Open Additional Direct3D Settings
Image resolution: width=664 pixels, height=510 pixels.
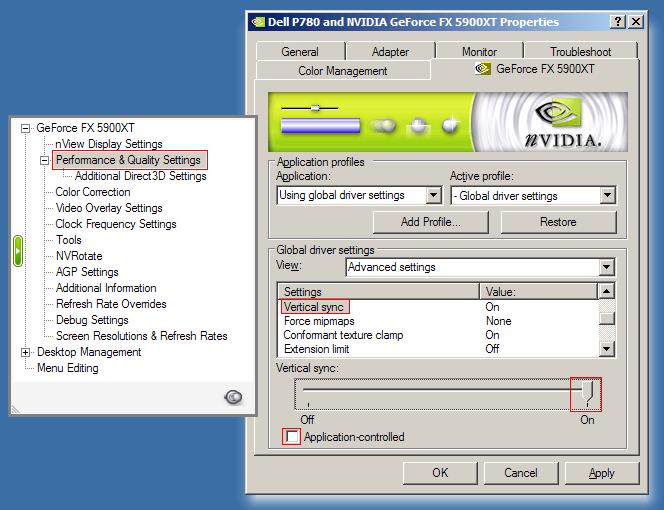pyautogui.click(x=141, y=176)
